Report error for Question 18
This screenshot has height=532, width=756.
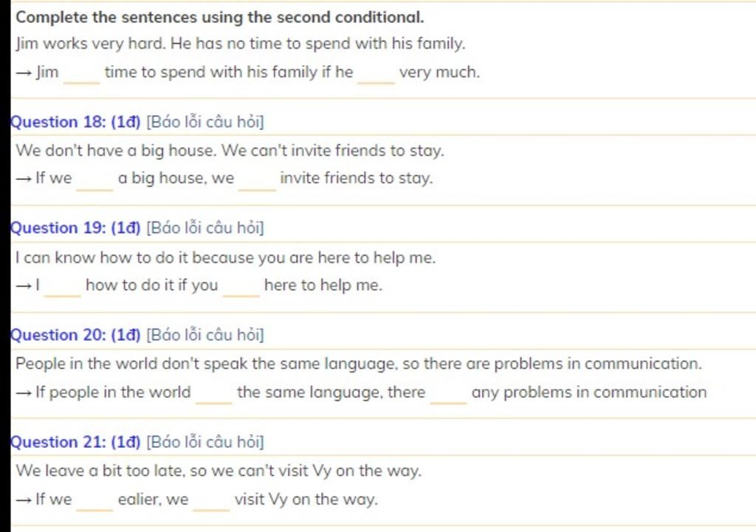coord(205,122)
